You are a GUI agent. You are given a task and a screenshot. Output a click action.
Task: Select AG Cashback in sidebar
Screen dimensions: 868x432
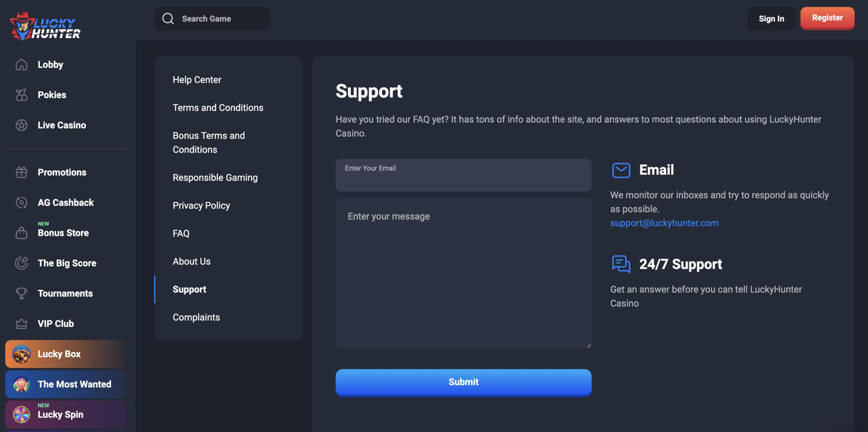pyautogui.click(x=65, y=203)
